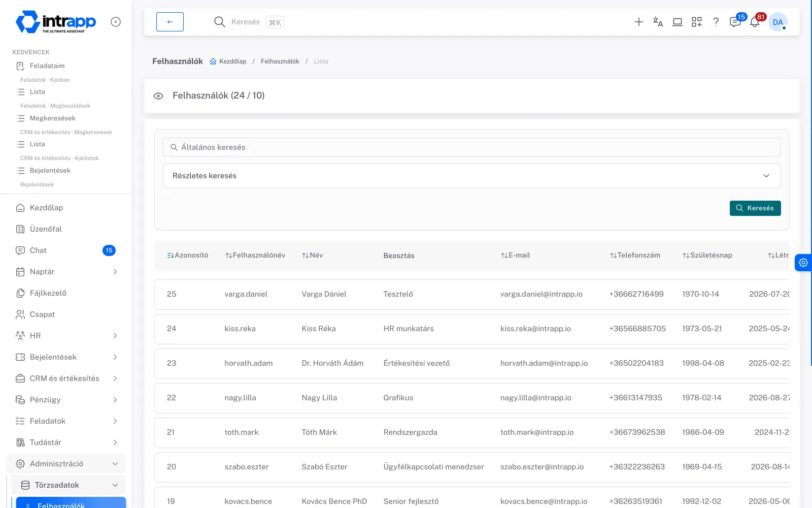812x508 pixels.
Task: Expand Naptár submenu chevron
Action: 115,272
